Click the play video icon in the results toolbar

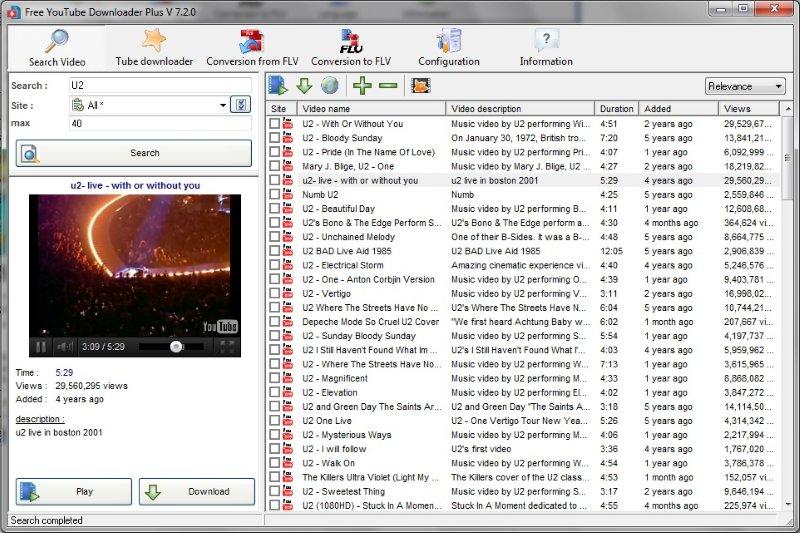pyautogui.click(x=278, y=86)
